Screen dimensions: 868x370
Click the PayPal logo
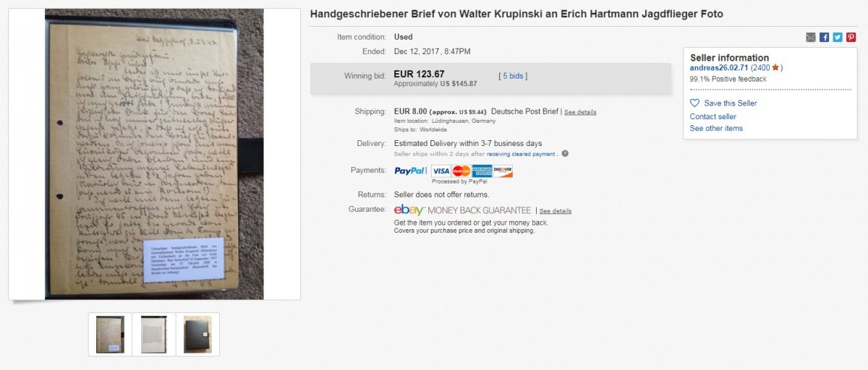click(409, 171)
